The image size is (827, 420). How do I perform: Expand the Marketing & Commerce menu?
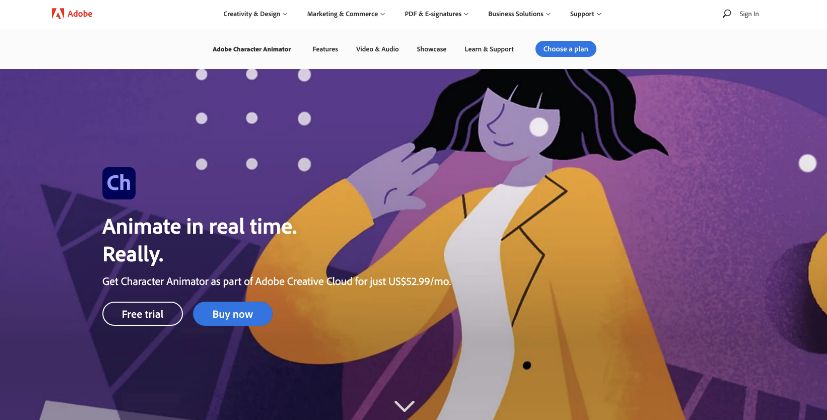346,14
